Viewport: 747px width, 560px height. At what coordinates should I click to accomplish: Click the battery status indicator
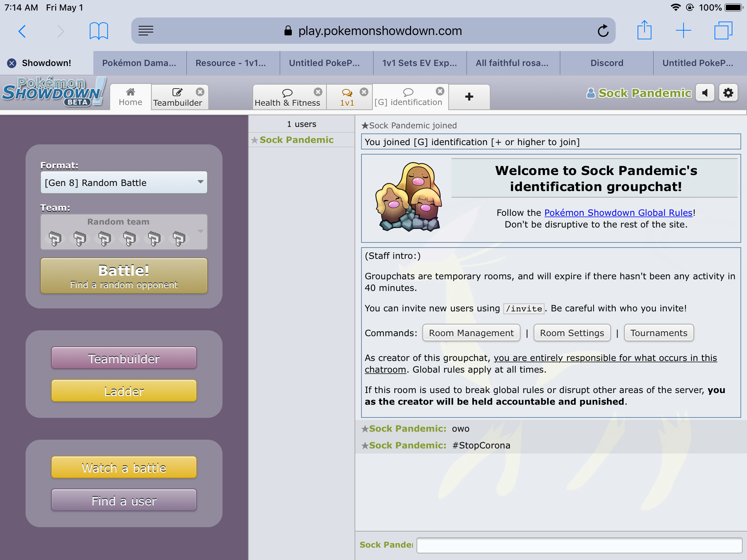(734, 7)
